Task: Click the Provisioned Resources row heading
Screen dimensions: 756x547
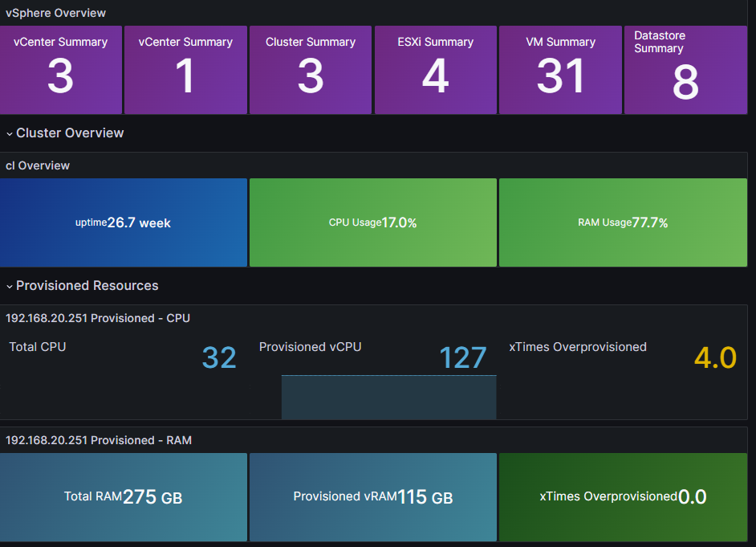Action: (x=87, y=286)
